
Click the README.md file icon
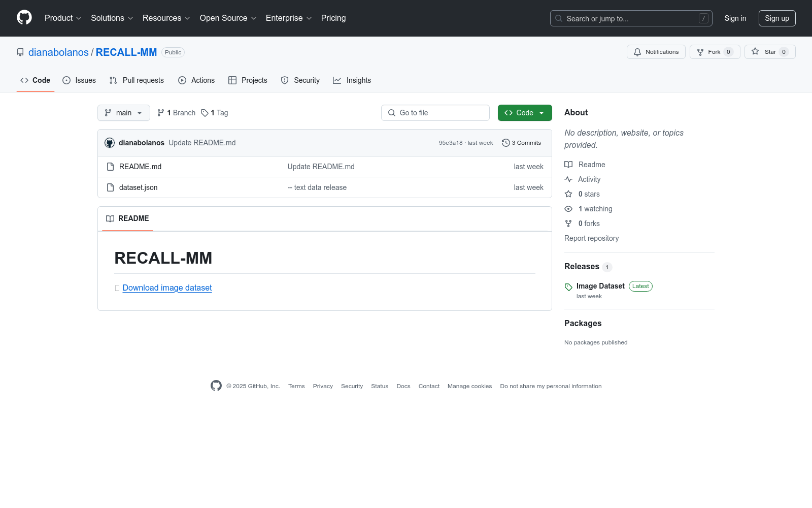click(x=110, y=167)
